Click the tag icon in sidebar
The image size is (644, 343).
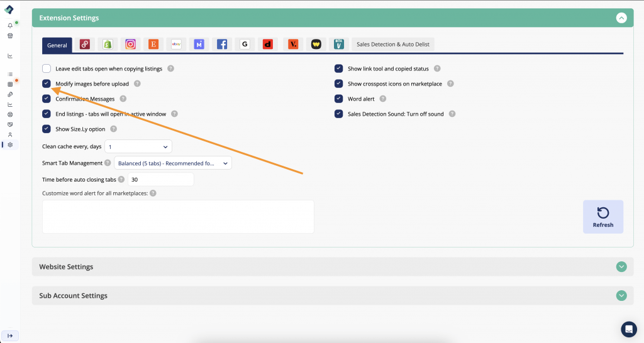point(10,94)
